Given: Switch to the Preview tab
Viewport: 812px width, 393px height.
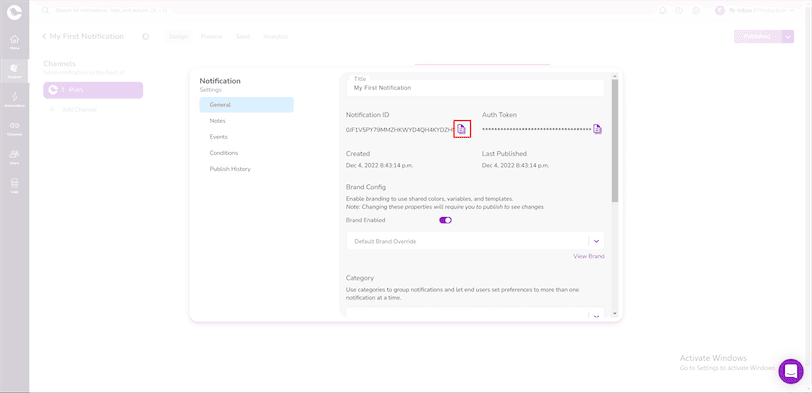Looking at the screenshot, I should pos(211,37).
